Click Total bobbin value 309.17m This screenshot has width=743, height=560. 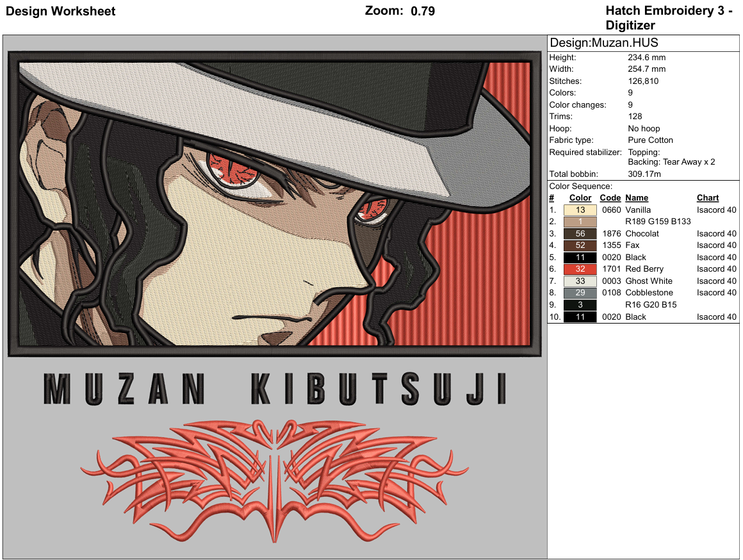coord(644,174)
